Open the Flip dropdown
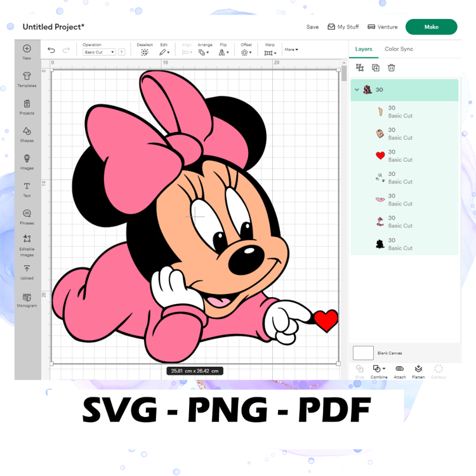The width and height of the screenshot is (476, 476). point(223,53)
